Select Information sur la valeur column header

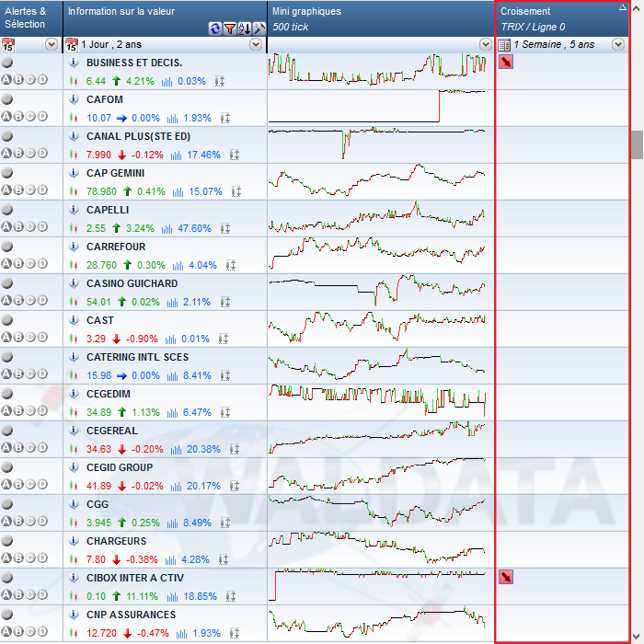pyautogui.click(x=165, y=18)
